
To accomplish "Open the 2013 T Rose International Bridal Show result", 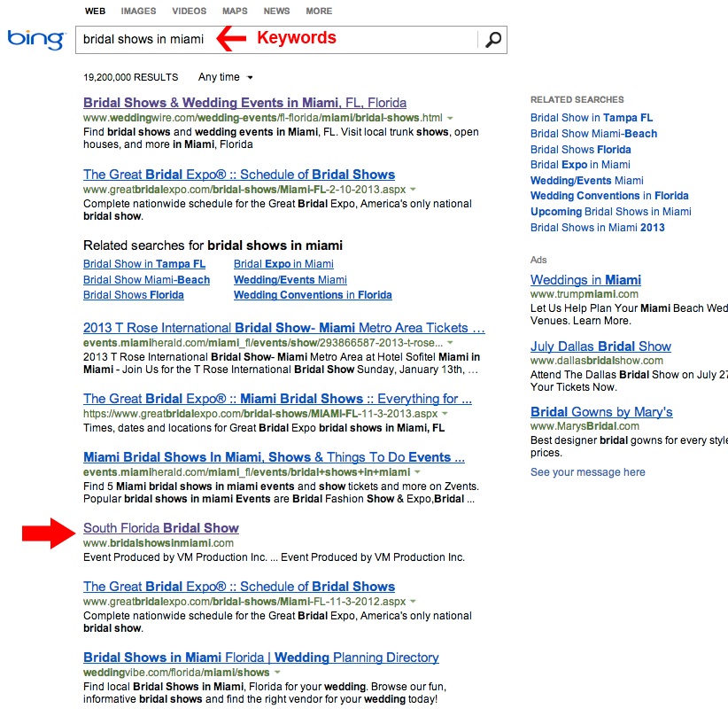I will click(x=284, y=328).
